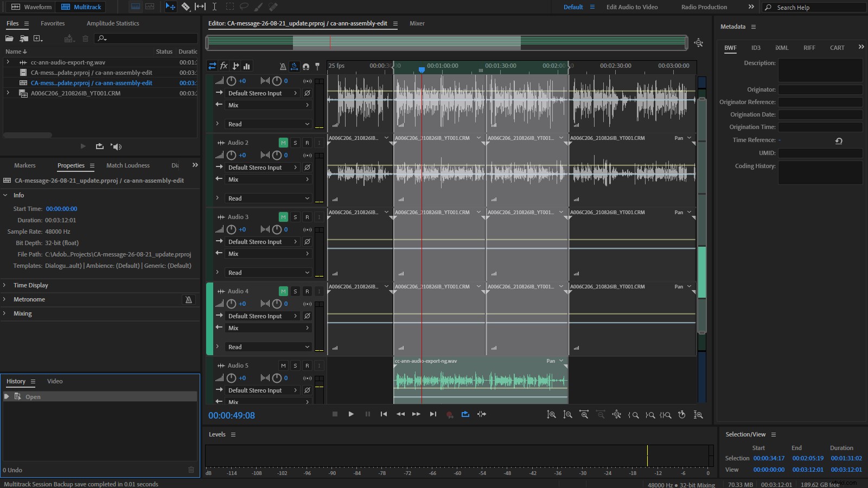Screen dimensions: 868x488
Task: Click the Record button
Action: pyautogui.click(x=449, y=414)
